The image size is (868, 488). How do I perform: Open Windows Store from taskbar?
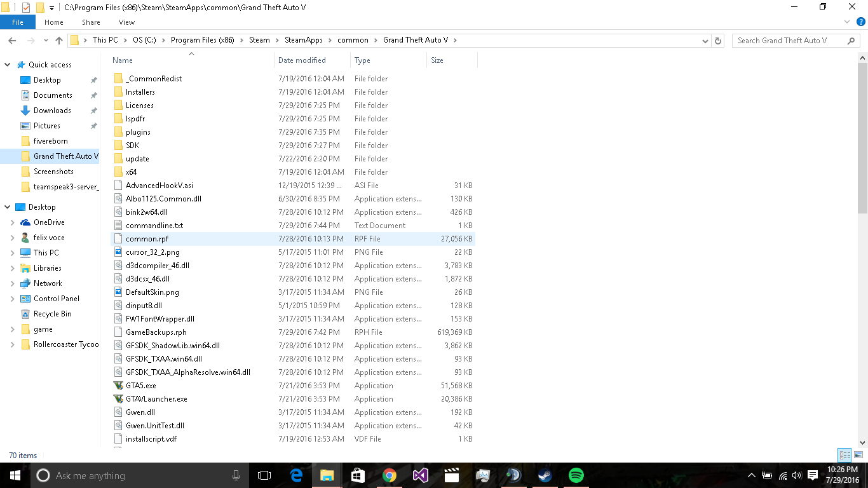(358, 475)
